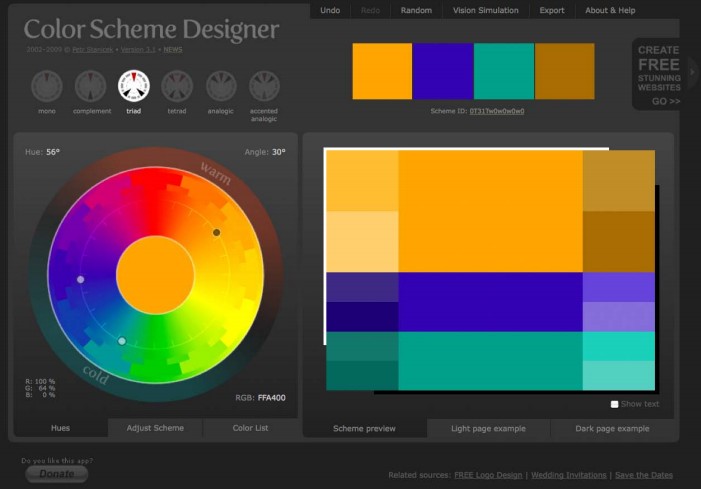The height and width of the screenshot is (489, 701).
Task: Open the FREE Logo Design link
Action: pos(488,475)
